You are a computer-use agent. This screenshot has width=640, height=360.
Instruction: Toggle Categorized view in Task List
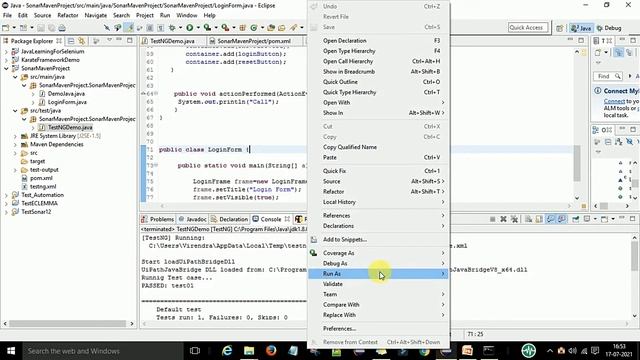click(x=618, y=52)
